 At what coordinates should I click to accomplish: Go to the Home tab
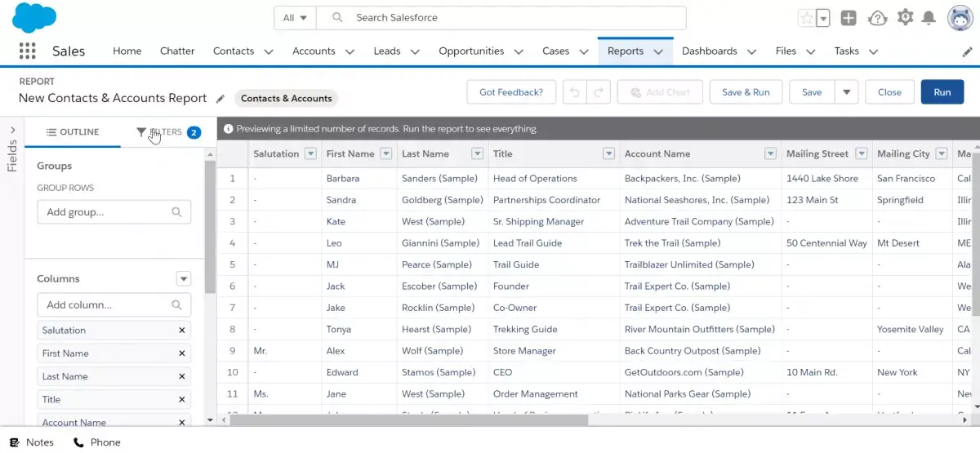[x=127, y=51]
